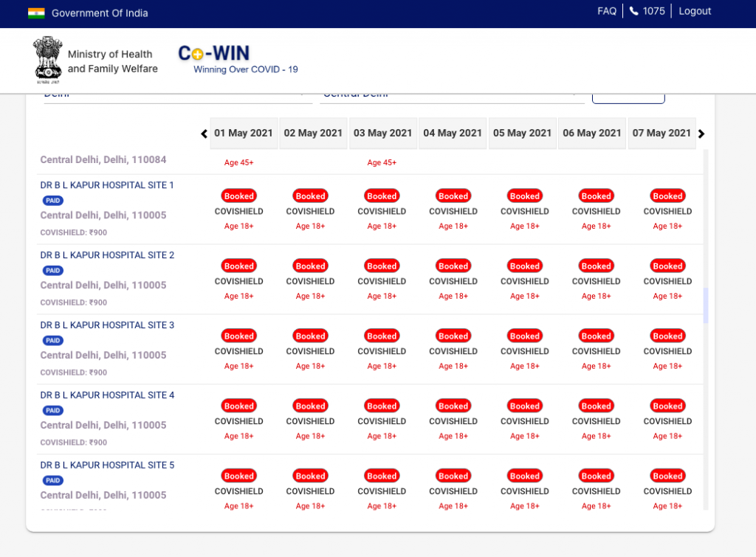Go to next week arrow

pos(701,134)
